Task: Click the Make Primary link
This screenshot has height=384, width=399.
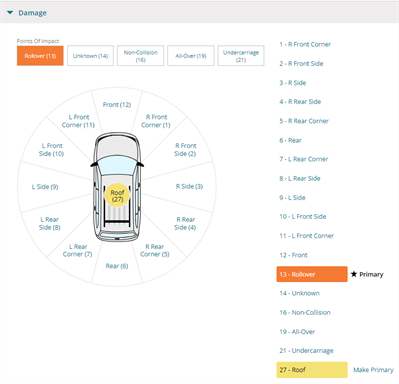Action: [373, 370]
